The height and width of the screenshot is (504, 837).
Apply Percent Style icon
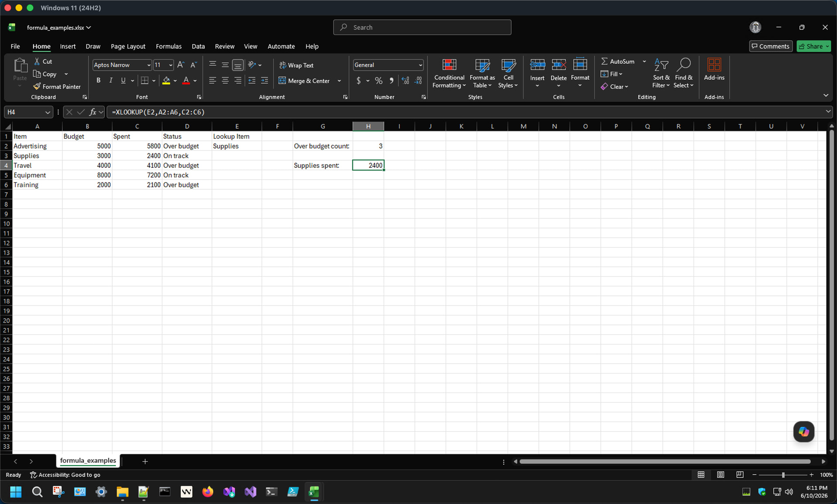tap(379, 81)
